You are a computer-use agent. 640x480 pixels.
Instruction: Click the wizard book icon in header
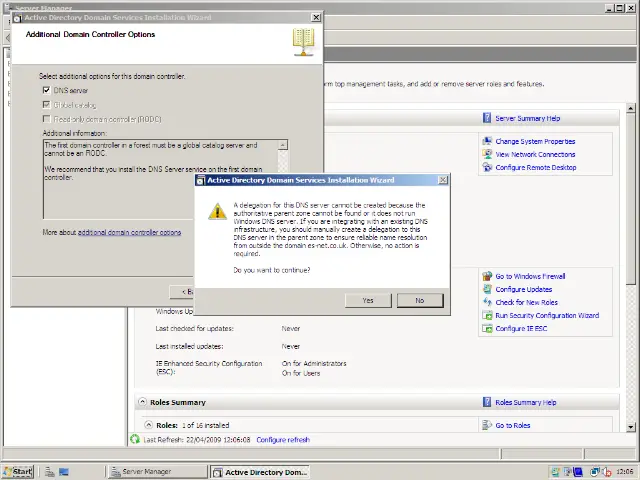coord(303,42)
